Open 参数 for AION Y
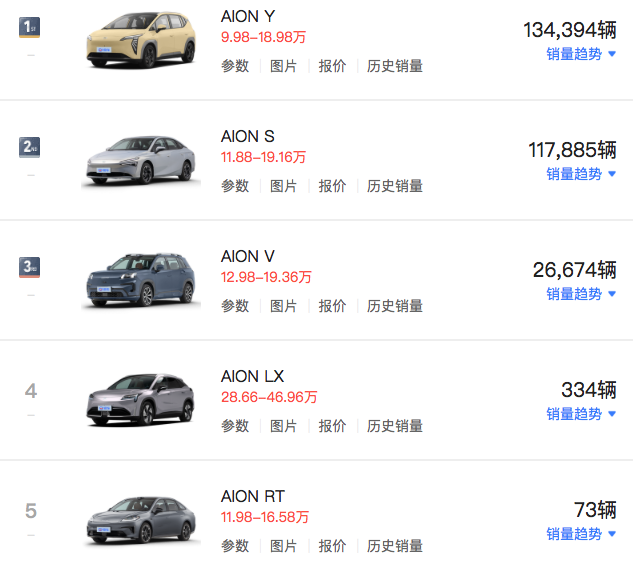Viewport: 633px width, 567px height. click(235, 66)
